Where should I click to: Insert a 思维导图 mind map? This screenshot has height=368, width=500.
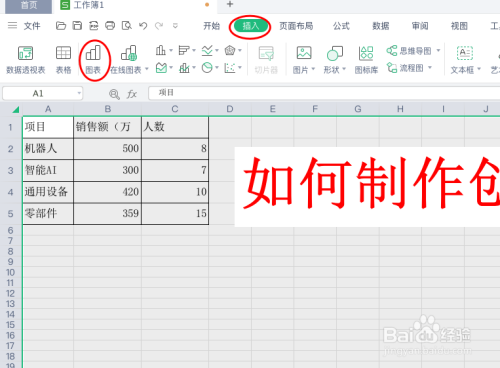[x=413, y=51]
